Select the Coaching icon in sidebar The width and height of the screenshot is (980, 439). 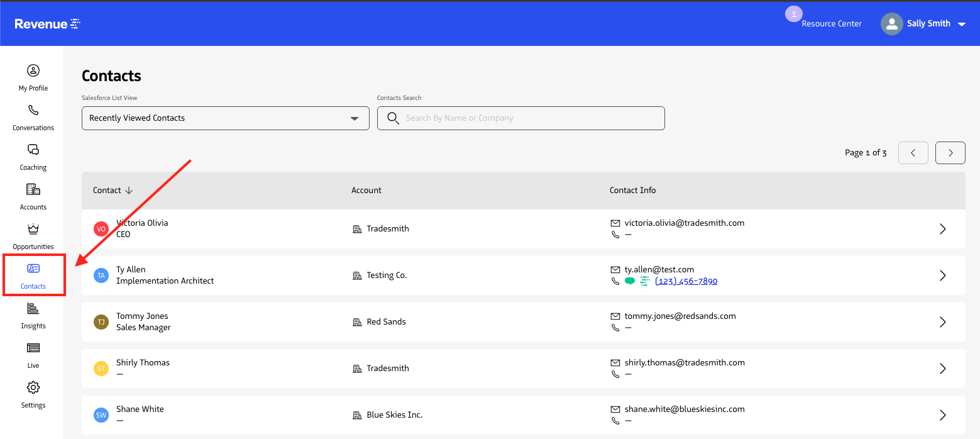click(x=33, y=150)
